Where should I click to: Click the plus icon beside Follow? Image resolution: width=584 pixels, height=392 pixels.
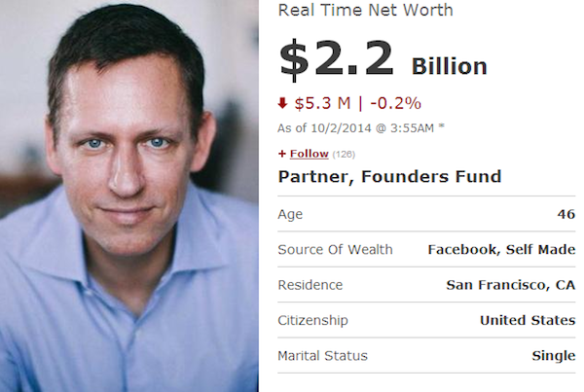[x=281, y=154]
